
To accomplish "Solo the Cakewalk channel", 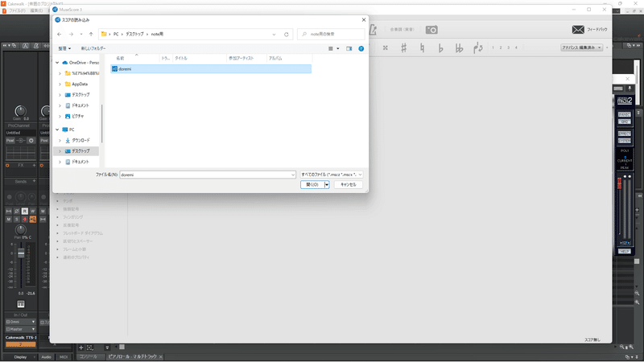I will coord(16,220).
